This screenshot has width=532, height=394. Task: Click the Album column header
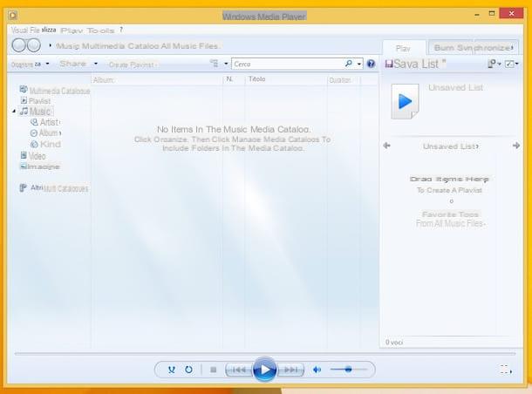104,80
